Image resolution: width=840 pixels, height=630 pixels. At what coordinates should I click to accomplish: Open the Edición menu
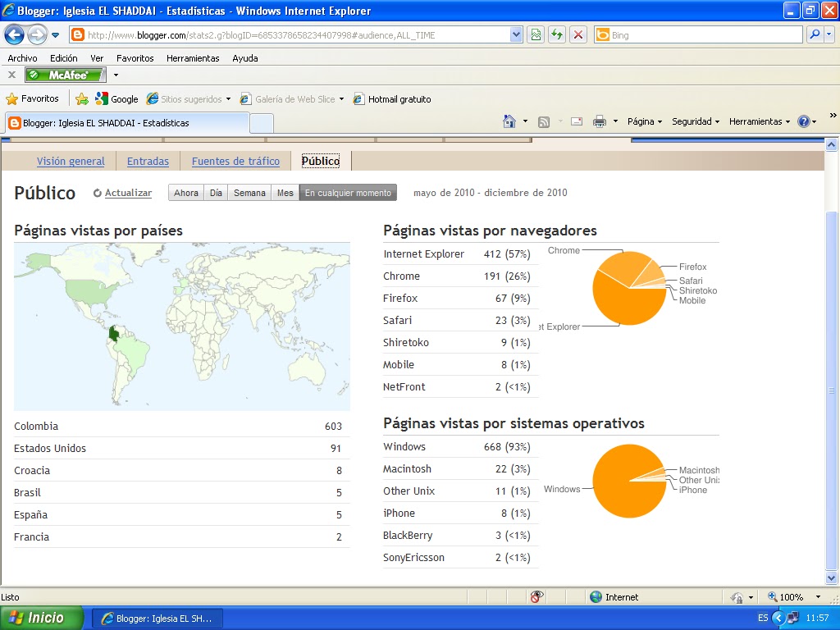click(x=64, y=58)
